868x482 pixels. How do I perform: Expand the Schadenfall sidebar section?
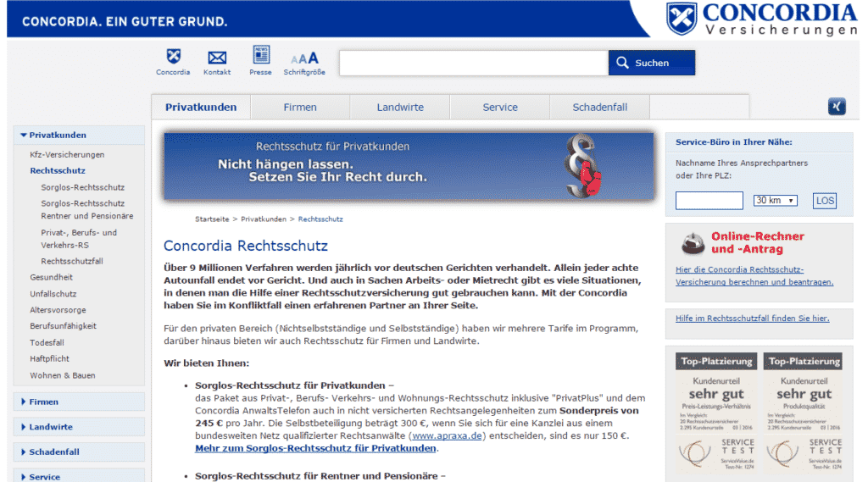[x=79, y=452]
